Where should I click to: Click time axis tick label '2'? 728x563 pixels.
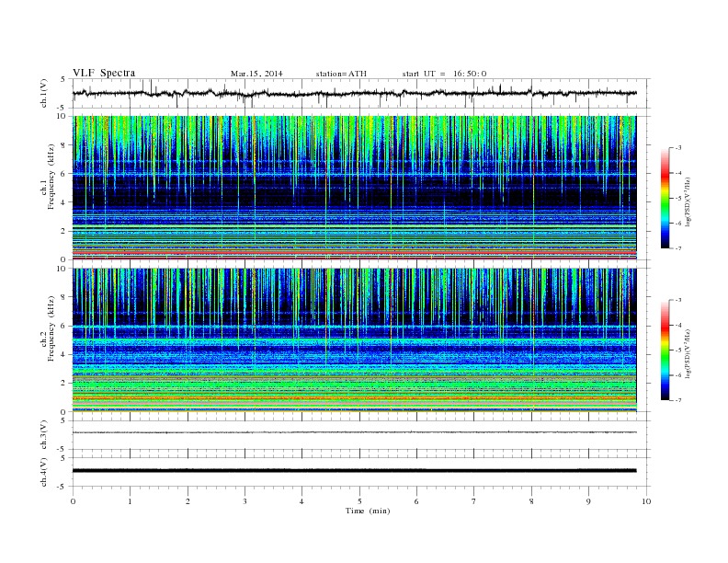(188, 501)
